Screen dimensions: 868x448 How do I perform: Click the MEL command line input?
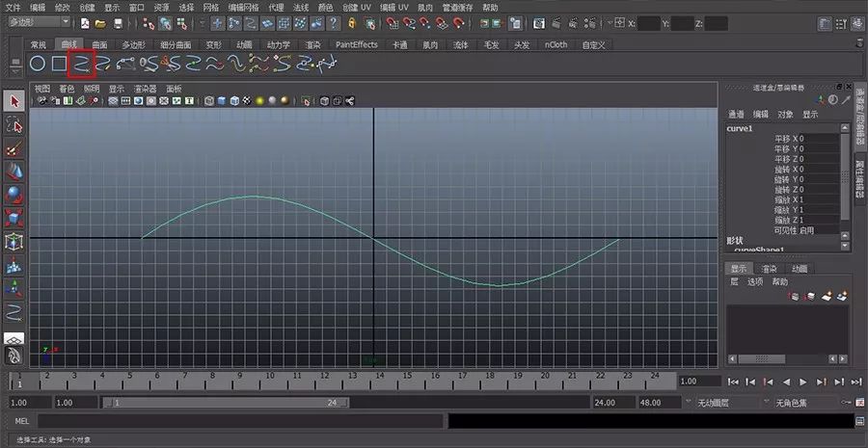click(x=240, y=421)
